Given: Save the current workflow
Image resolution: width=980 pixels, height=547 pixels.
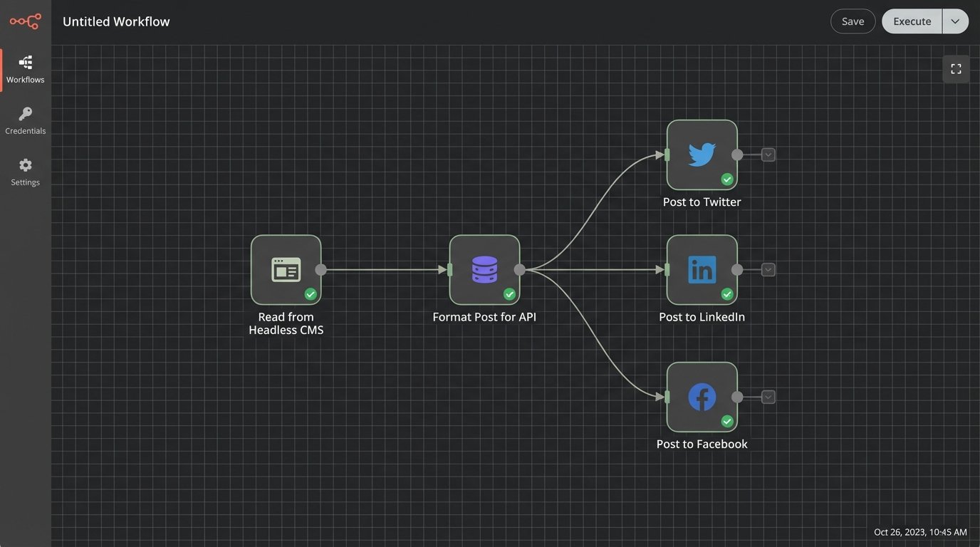Looking at the screenshot, I should 853,21.
